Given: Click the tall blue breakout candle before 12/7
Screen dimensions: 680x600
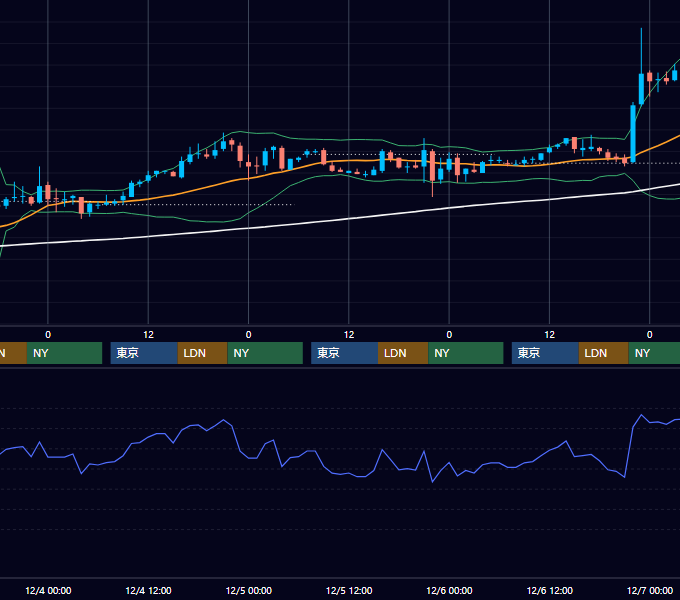Looking at the screenshot, I should click(x=633, y=133).
